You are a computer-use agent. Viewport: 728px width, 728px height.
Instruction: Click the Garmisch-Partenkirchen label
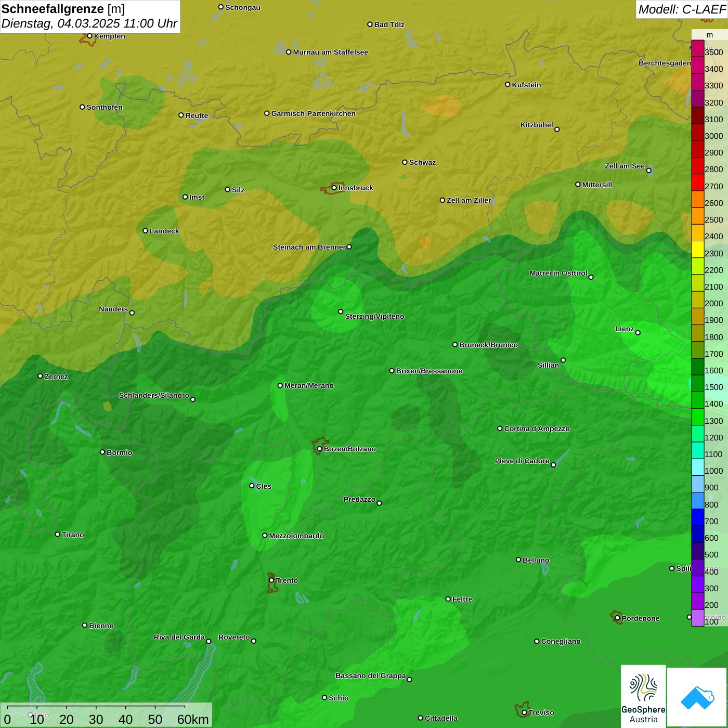coord(314,113)
